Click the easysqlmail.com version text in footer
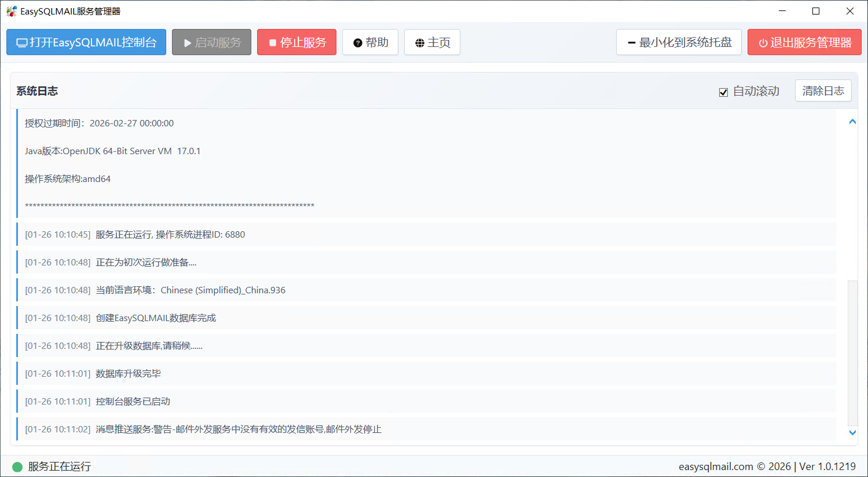Screen dimensions: 868x477 click(767, 467)
